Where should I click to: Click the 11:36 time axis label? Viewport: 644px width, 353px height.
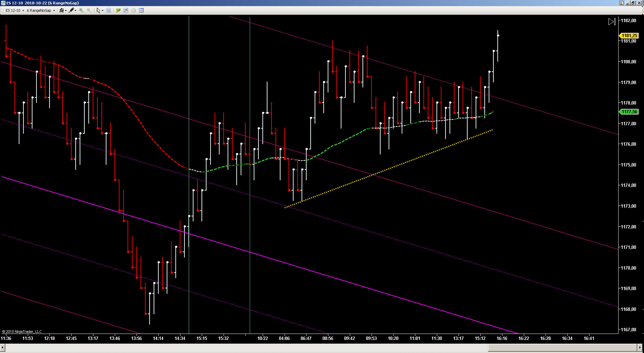(x=6, y=338)
